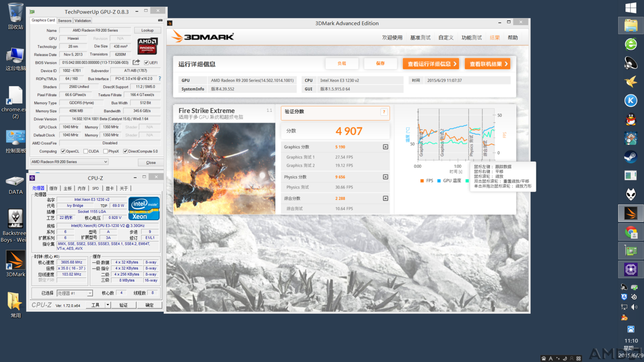Click the 确定 button in CPU-Z
The image size is (644, 362).
149,305
